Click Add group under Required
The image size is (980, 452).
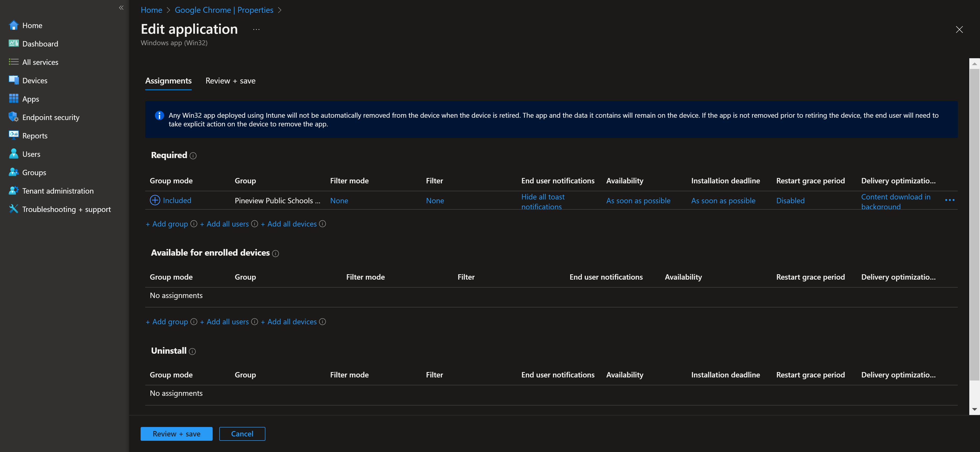(167, 224)
